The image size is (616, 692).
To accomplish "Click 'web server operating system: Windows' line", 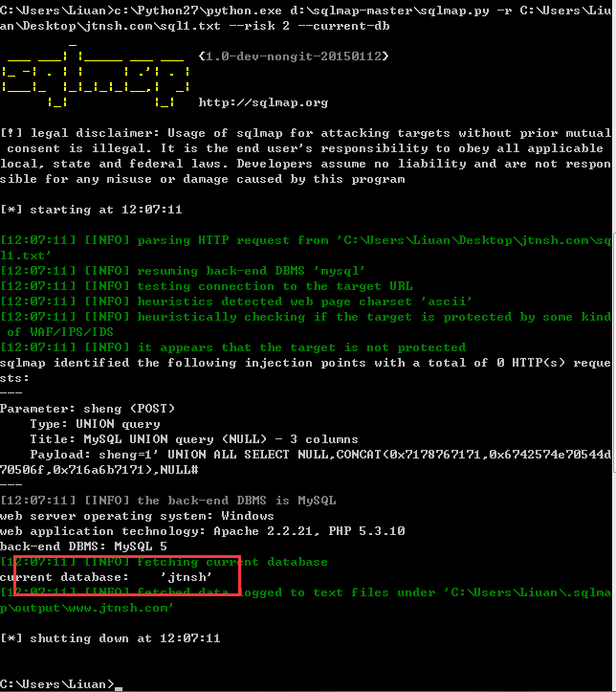I will (137, 516).
